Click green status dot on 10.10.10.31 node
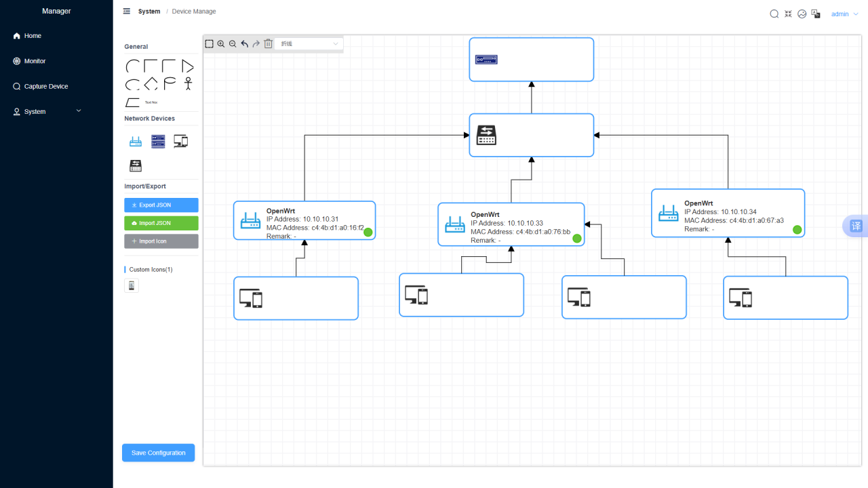 coord(368,232)
